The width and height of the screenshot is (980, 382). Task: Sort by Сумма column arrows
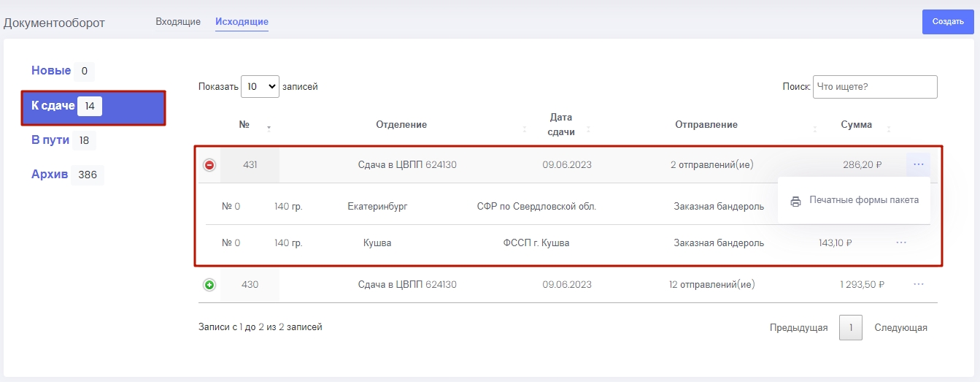888,129
